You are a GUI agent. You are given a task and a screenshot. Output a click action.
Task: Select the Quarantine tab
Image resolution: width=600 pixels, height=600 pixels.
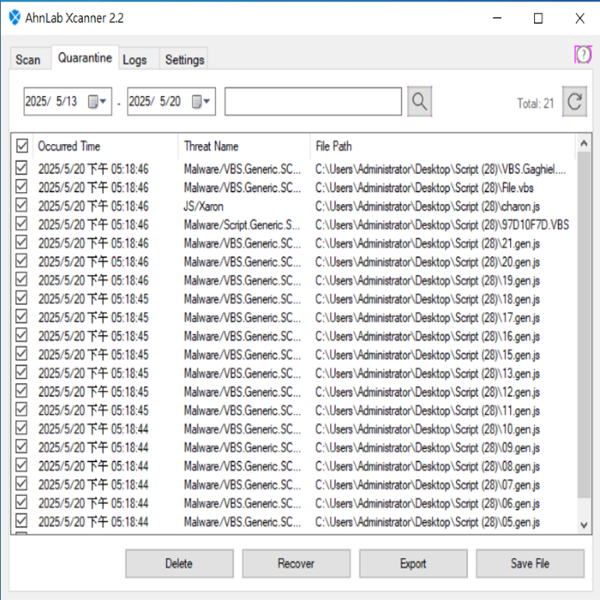85,58
